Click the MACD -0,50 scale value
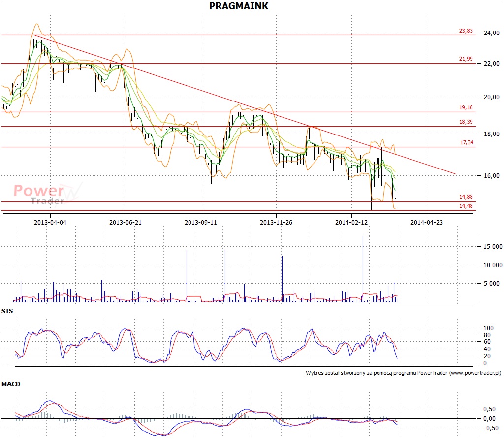504x439 pixels. tap(491, 428)
